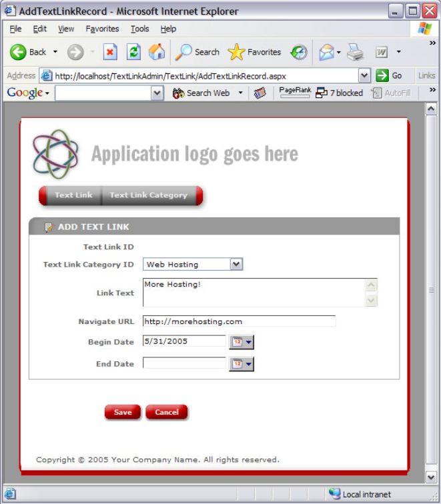Click the 7 blocked popup blocker
This screenshot has width=441, height=504.
339,93
